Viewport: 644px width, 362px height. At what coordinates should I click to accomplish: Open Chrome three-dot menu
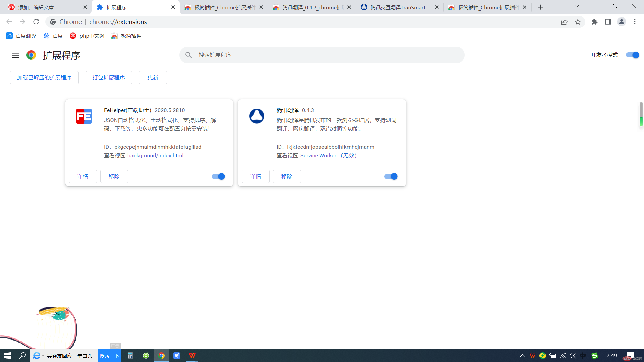coord(635,22)
